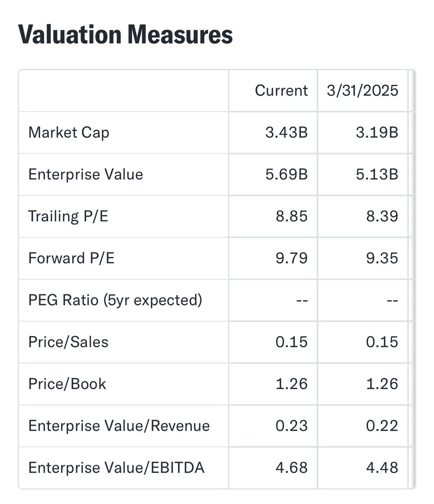Select the Market Cap row label

click(x=68, y=133)
